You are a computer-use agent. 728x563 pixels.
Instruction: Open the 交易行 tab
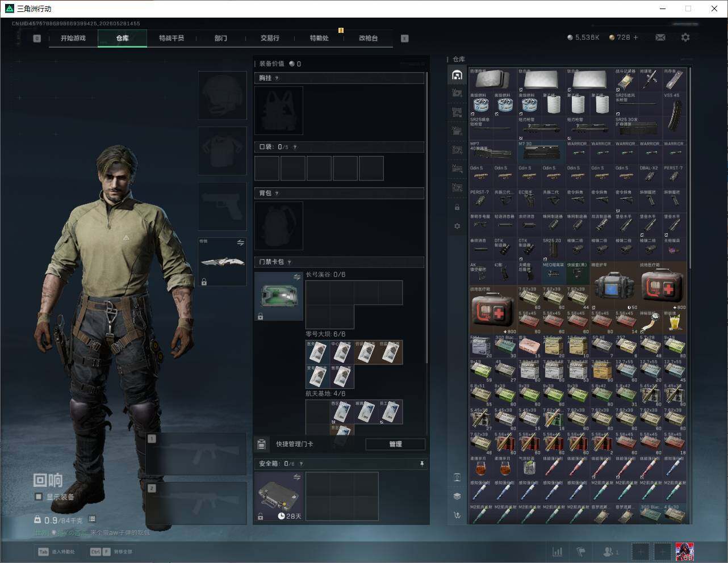point(270,39)
